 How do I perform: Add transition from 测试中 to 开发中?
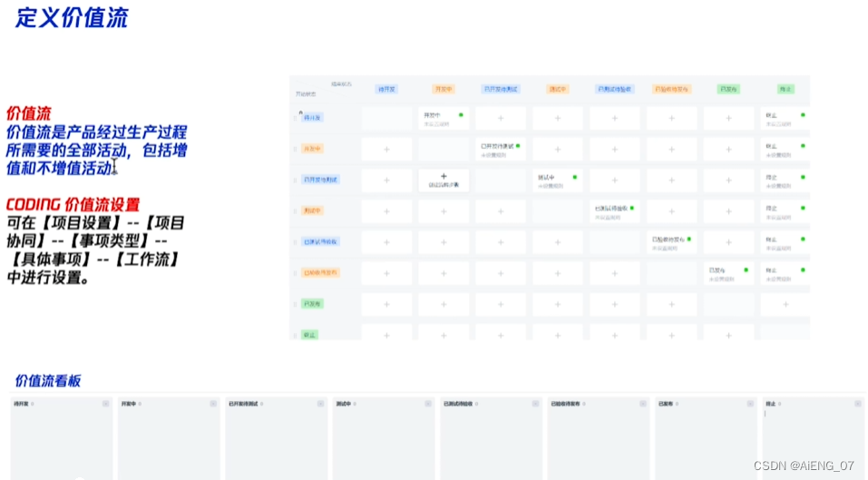tap(444, 211)
